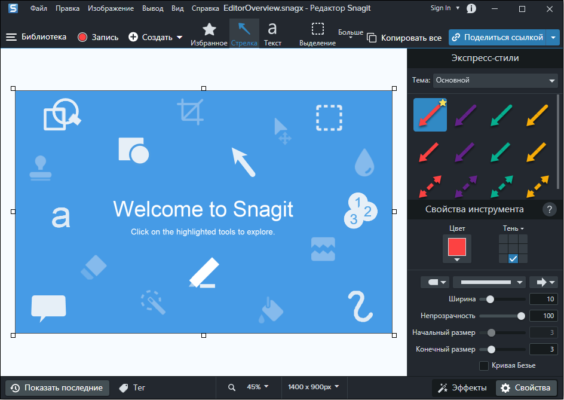564x400 pixels.
Task: Open the Вид menu
Action: [177, 8]
